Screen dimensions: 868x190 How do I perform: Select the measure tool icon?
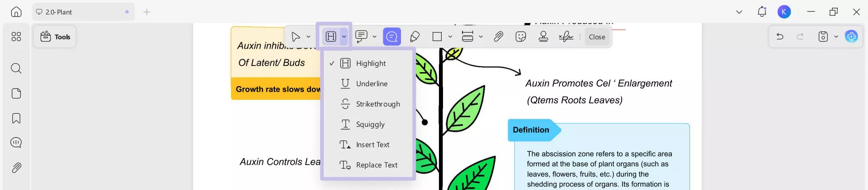(x=467, y=37)
